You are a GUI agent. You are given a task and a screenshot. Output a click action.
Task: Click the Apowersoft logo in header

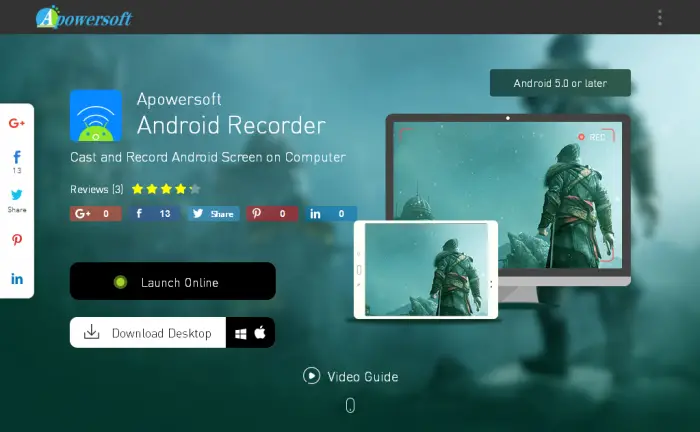(84, 17)
